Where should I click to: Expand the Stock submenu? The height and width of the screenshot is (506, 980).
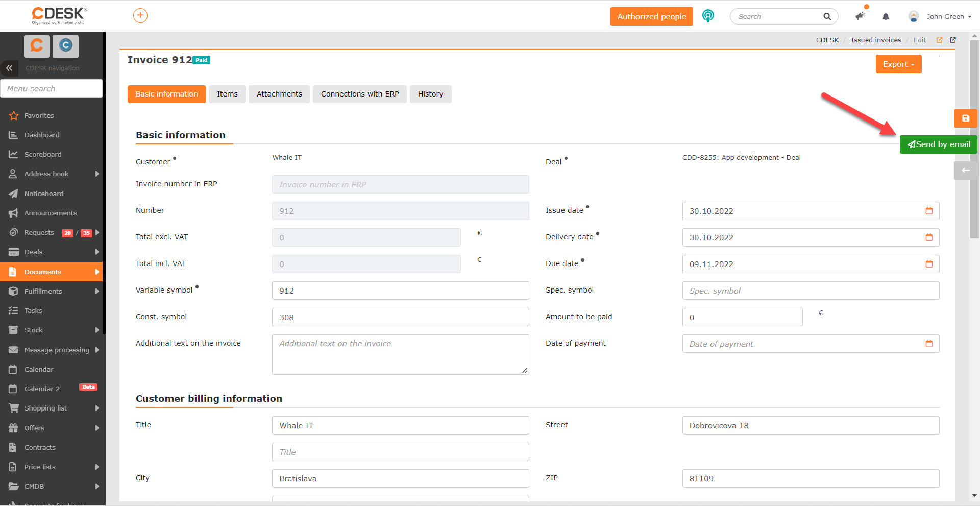tap(97, 330)
